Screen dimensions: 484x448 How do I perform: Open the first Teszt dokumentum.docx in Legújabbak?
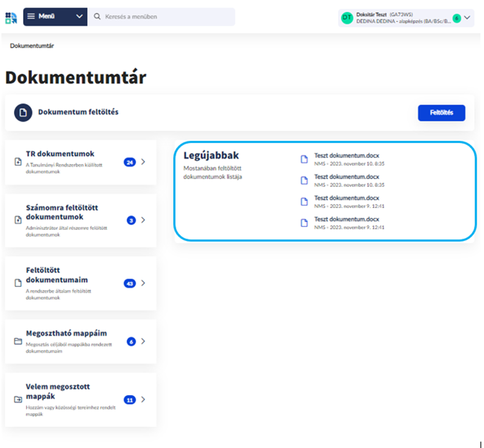coord(347,155)
